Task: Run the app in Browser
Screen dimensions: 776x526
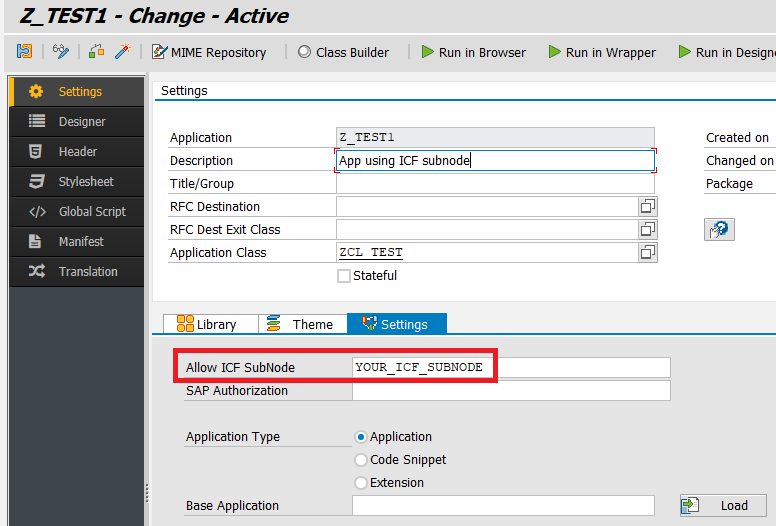Action: point(473,52)
